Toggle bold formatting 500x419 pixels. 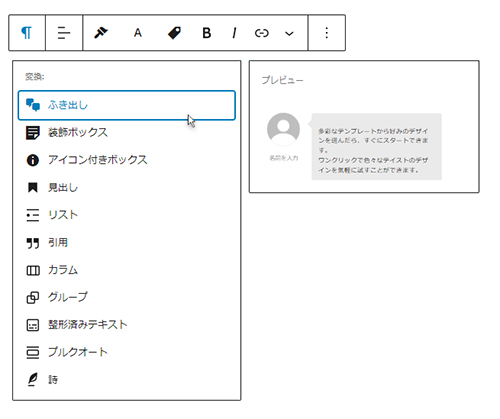[x=207, y=33]
